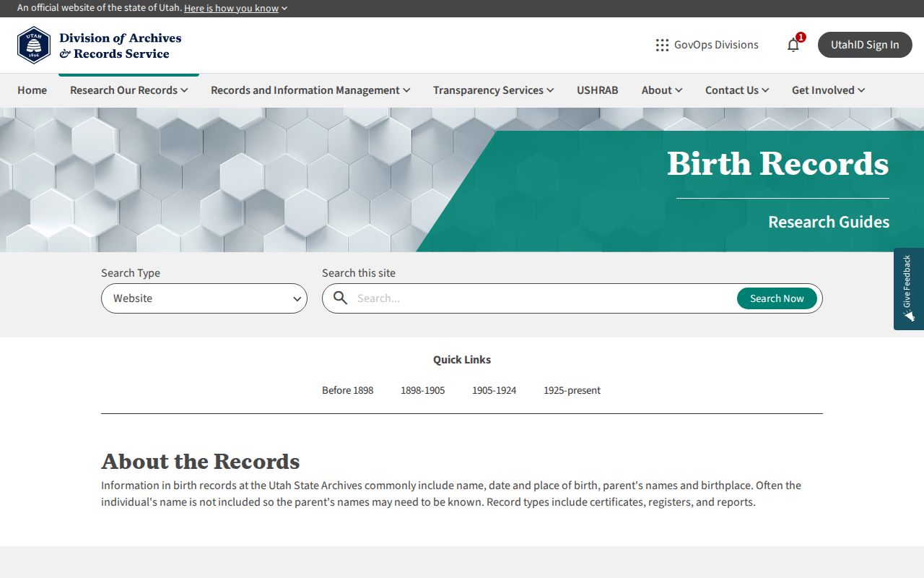Click the UtahID Sign In button
The width and height of the screenshot is (924, 578).
(x=865, y=45)
